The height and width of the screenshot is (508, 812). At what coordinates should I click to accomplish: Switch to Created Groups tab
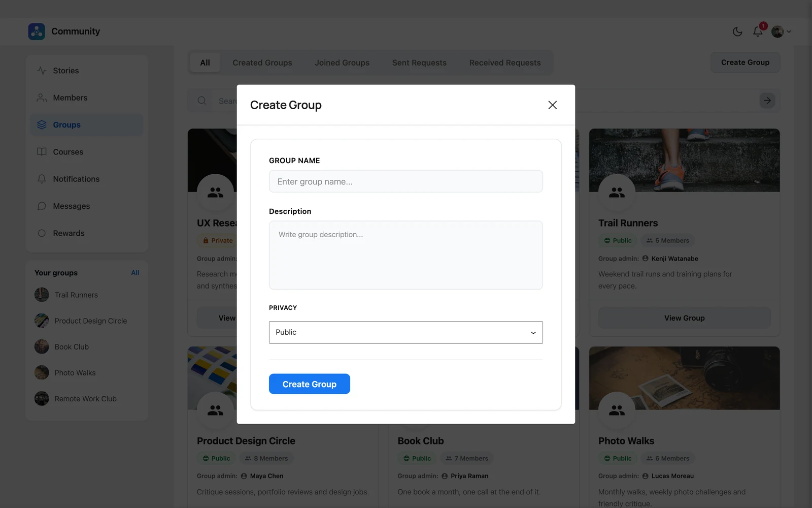[x=262, y=63]
